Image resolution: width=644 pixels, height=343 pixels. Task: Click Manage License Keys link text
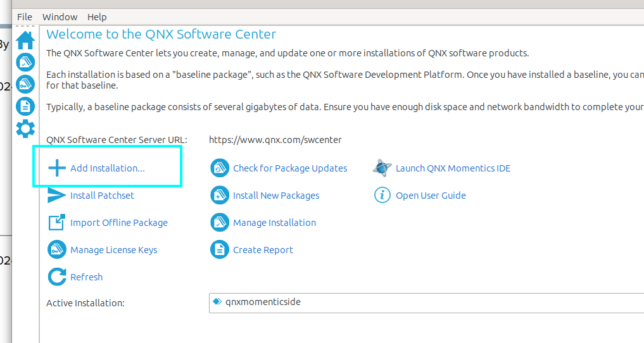click(114, 250)
